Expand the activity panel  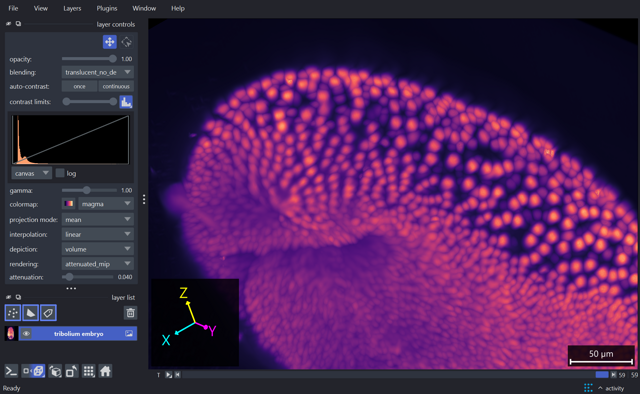click(x=611, y=388)
